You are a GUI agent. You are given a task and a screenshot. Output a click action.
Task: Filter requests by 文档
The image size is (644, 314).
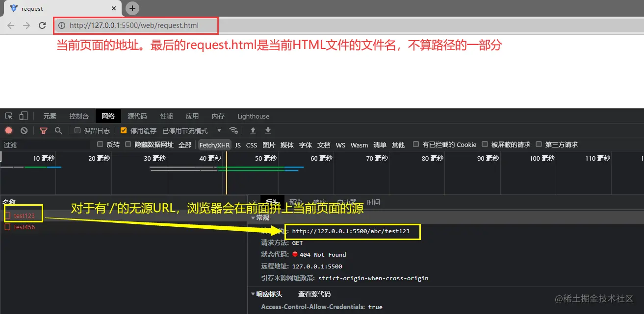point(324,145)
